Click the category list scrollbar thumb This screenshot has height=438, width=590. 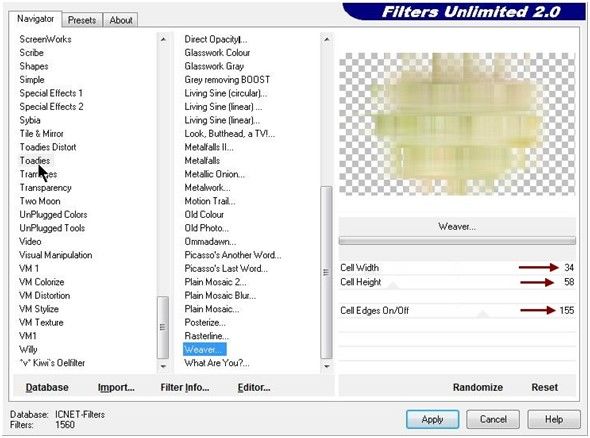[x=163, y=327]
